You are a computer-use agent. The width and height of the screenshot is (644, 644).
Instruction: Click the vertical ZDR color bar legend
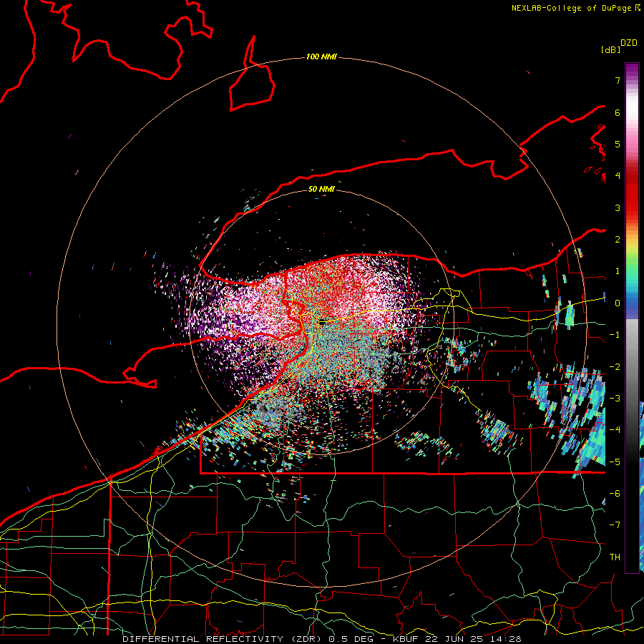[x=632, y=318]
